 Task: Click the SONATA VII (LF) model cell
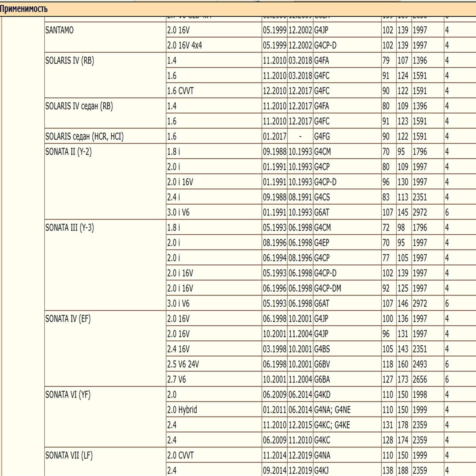click(x=69, y=455)
